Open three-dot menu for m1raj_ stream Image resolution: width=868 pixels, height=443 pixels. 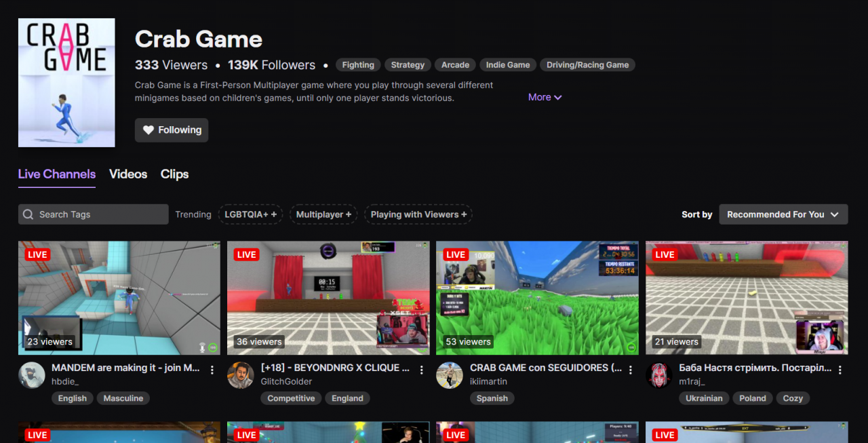840,370
